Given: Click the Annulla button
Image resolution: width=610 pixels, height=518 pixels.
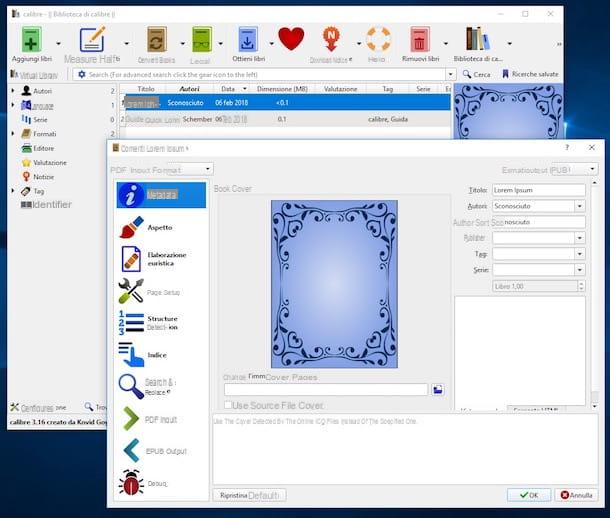Looking at the screenshot, I should pyautogui.click(x=577, y=495).
